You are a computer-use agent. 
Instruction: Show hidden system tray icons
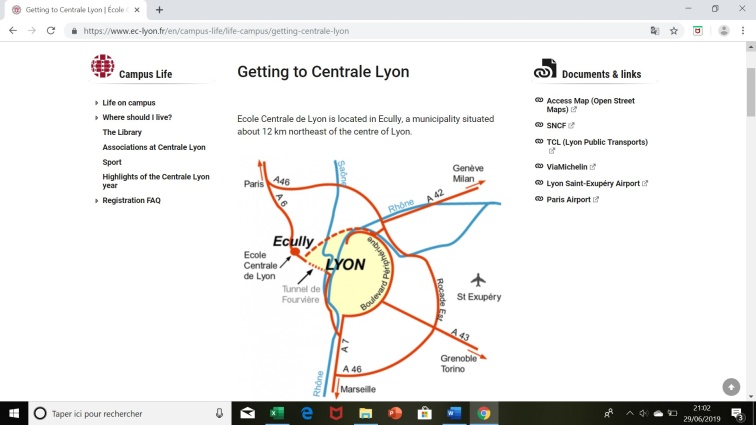(630, 413)
